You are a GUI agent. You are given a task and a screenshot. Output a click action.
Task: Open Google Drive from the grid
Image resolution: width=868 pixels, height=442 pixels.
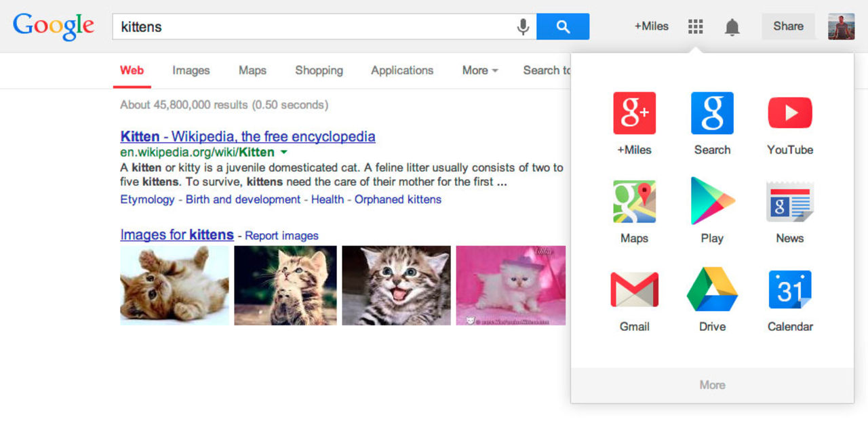point(712,288)
